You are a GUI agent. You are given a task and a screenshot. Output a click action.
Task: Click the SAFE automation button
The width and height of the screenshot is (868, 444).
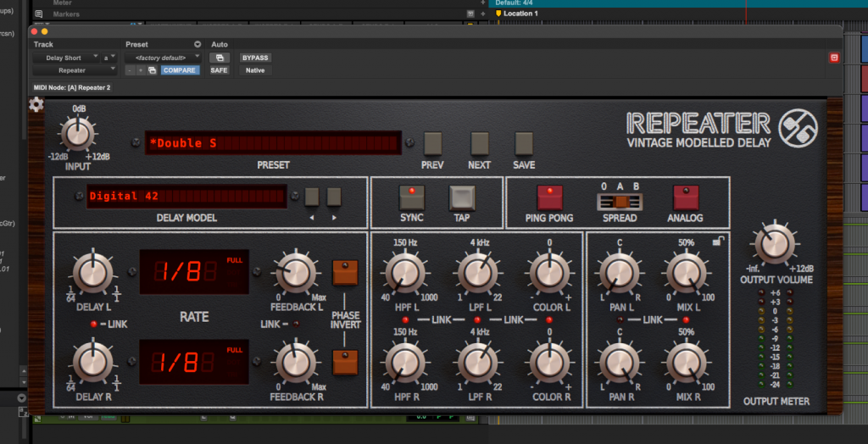220,70
